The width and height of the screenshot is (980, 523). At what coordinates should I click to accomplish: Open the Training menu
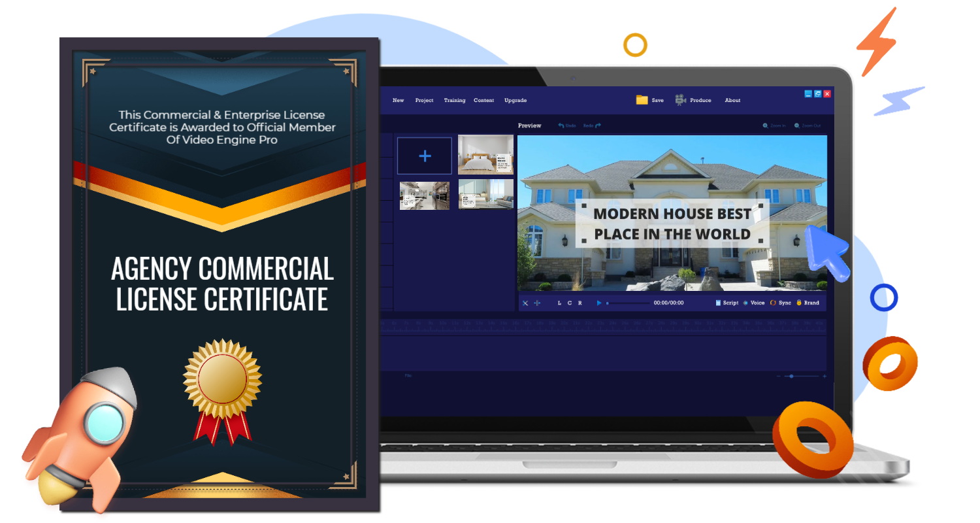(x=455, y=101)
